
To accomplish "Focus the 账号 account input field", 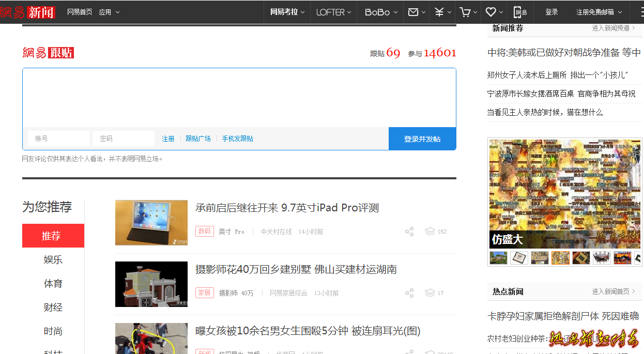I will pyautogui.click(x=59, y=138).
